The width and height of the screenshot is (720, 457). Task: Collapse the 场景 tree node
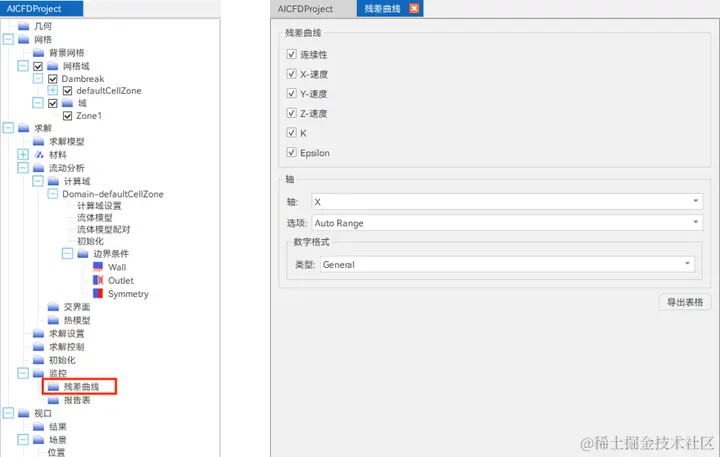click(23, 440)
